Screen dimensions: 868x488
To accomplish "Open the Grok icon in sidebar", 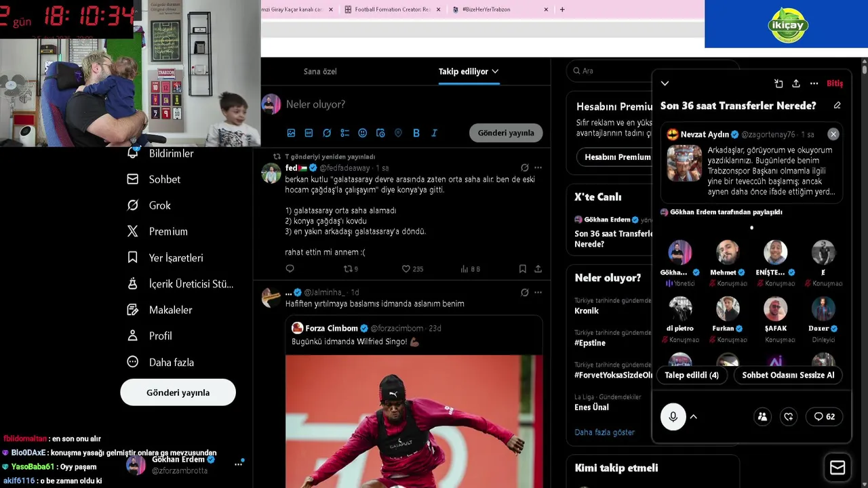I will [x=133, y=205].
